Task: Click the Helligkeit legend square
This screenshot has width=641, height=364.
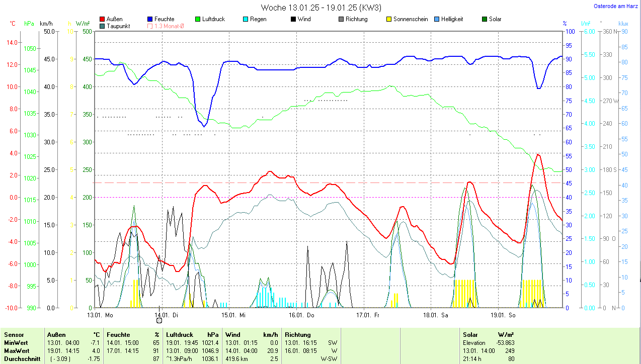Action: 437,19
